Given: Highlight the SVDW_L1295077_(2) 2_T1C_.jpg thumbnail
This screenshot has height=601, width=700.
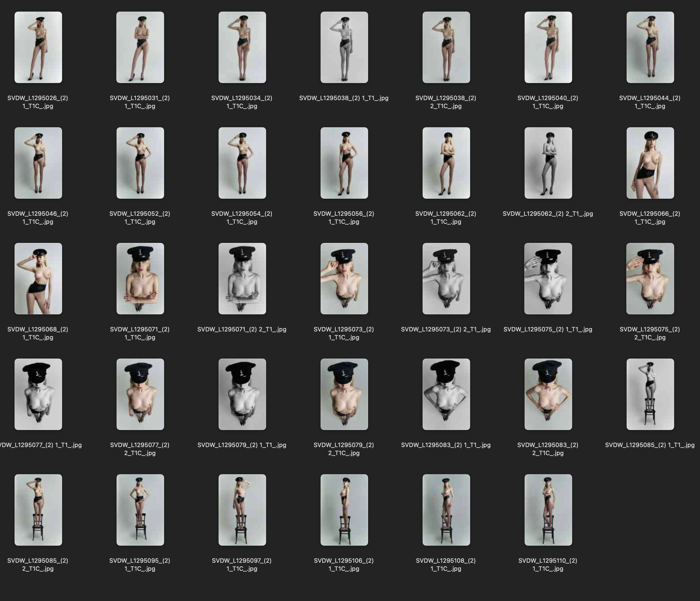Looking at the screenshot, I should tap(140, 394).
